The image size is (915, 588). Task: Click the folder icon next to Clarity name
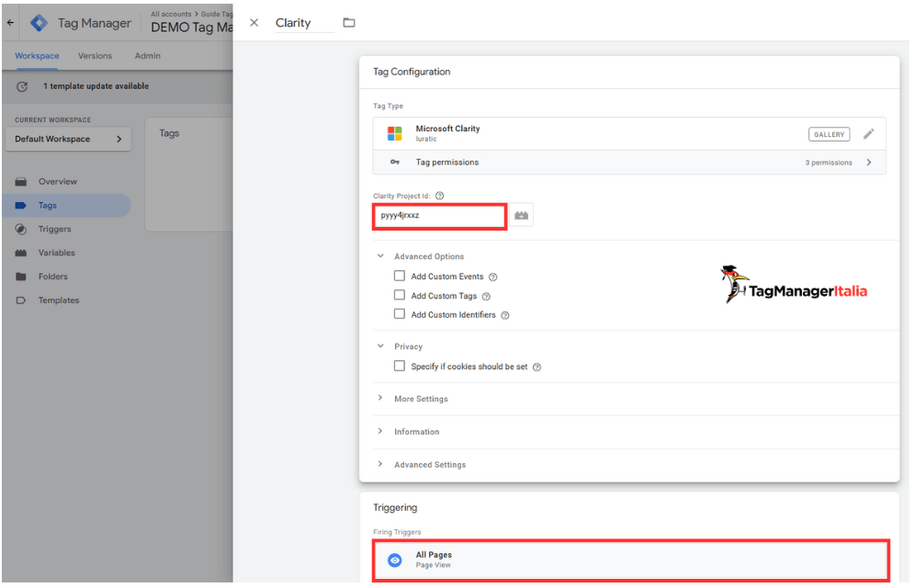click(349, 23)
